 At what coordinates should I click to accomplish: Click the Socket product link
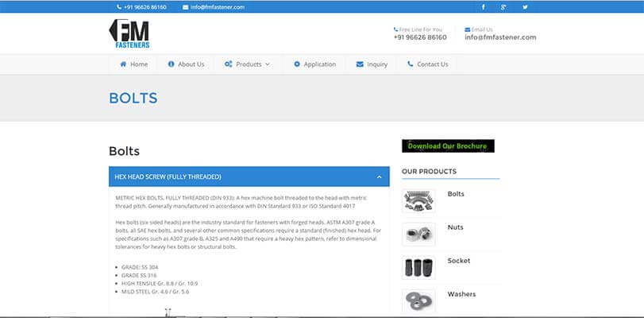459,261
